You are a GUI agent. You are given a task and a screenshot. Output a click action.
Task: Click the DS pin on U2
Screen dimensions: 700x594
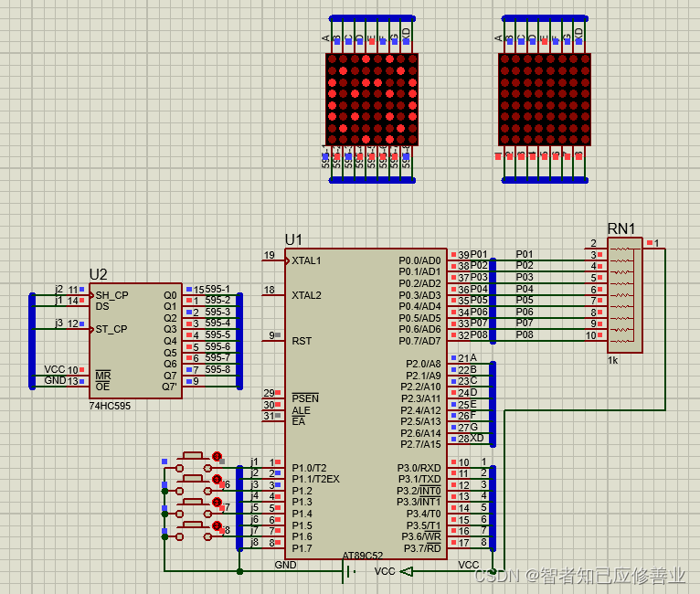pyautogui.click(x=102, y=306)
